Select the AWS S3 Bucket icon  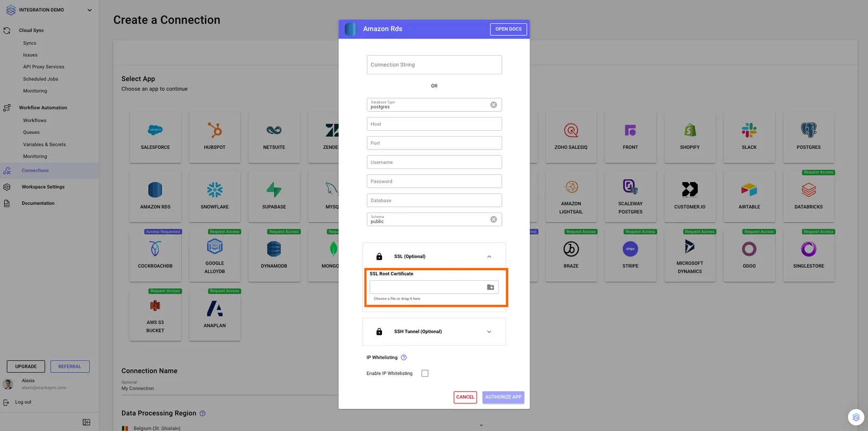coord(155,306)
